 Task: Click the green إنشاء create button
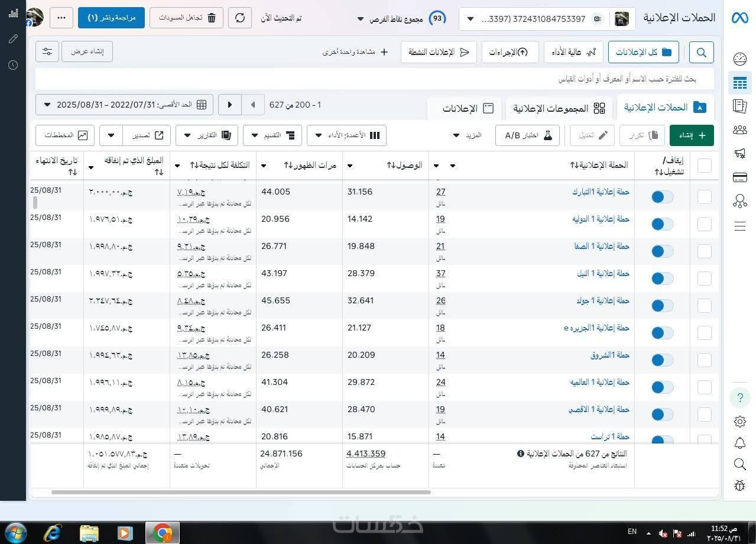pyautogui.click(x=692, y=135)
